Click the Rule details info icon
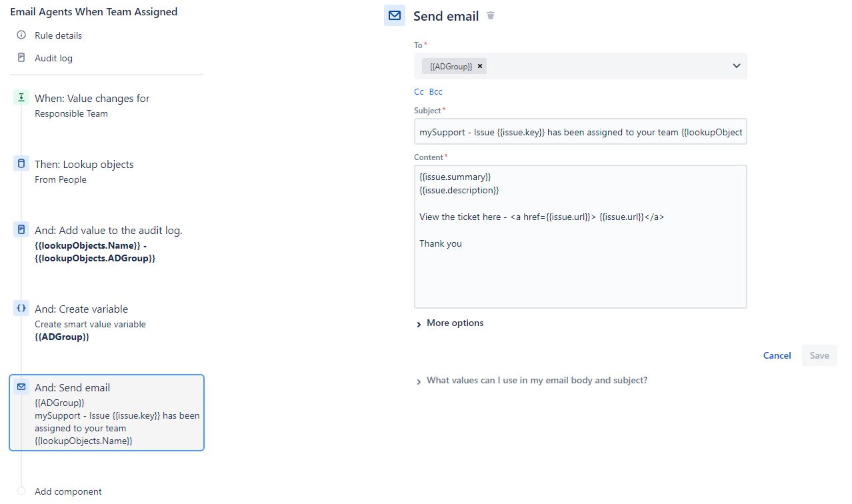 [21, 35]
